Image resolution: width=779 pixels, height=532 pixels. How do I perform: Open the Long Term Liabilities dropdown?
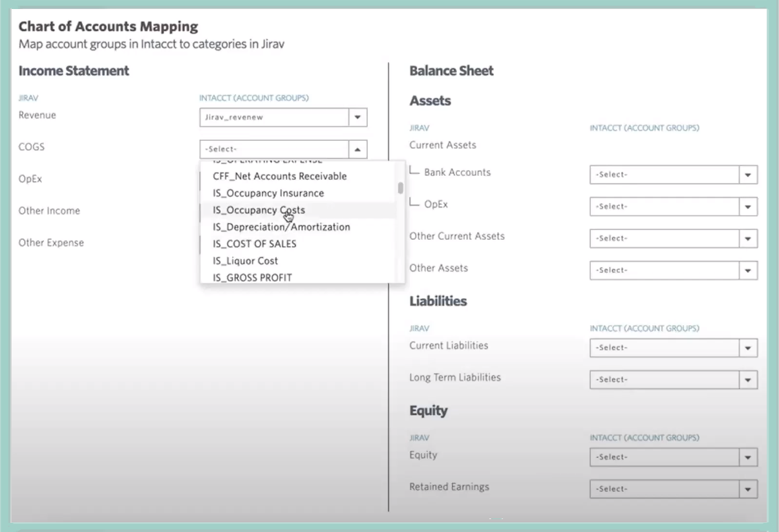[x=673, y=379]
